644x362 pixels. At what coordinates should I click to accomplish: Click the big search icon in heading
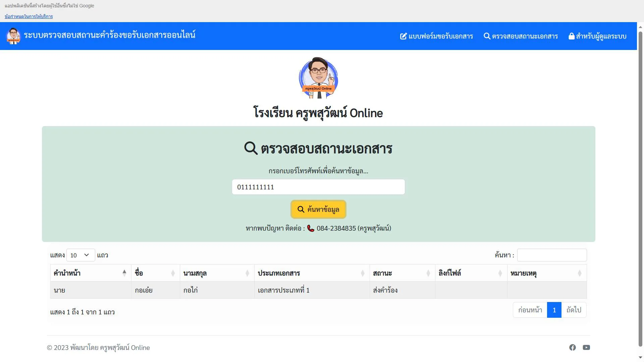pos(251,148)
